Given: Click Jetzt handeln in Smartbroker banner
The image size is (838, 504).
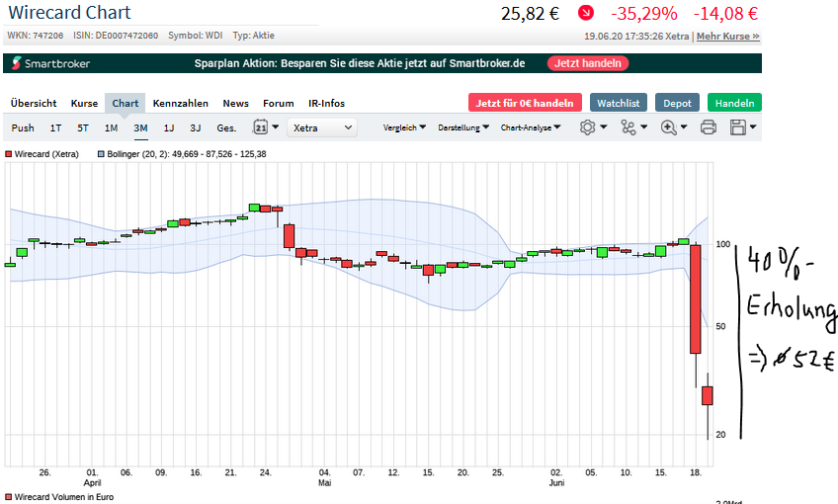Looking at the screenshot, I should (588, 63).
